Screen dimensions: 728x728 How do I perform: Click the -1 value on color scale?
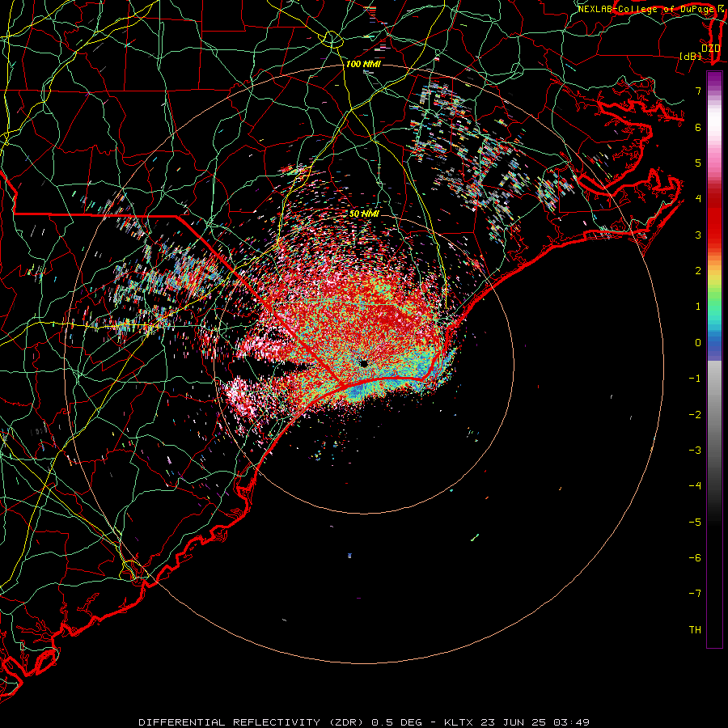point(695,379)
